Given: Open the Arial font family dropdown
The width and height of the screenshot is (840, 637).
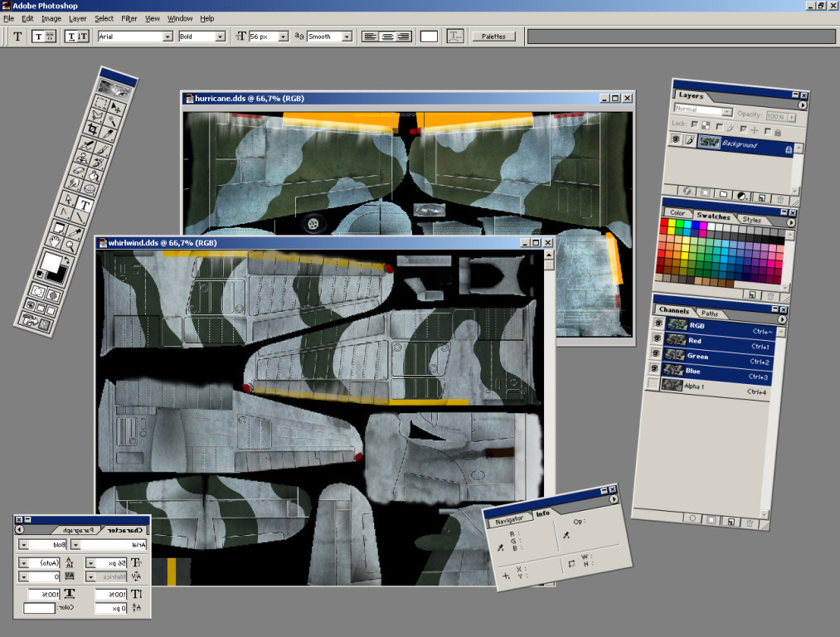Looking at the screenshot, I should tap(168, 36).
